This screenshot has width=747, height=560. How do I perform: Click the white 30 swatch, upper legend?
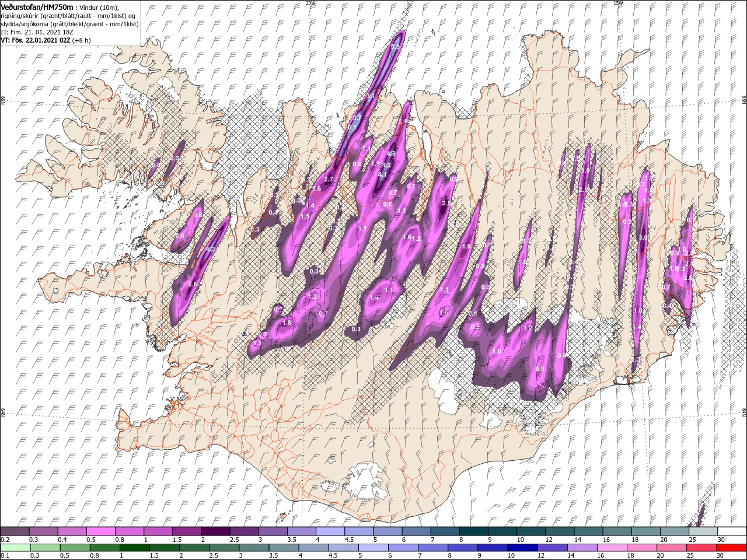pos(732,531)
